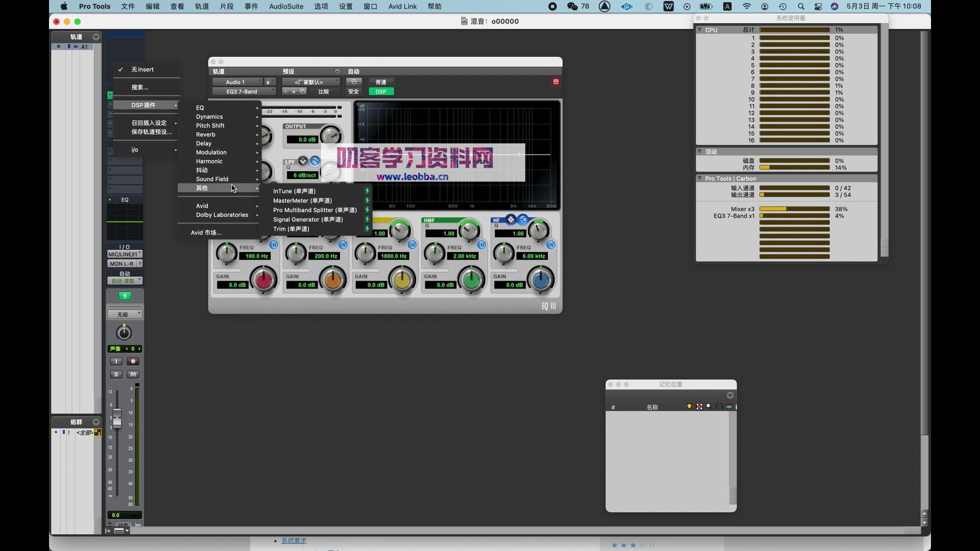Click the 比较 compare button
This screenshot has height=551, width=980.
(325, 92)
